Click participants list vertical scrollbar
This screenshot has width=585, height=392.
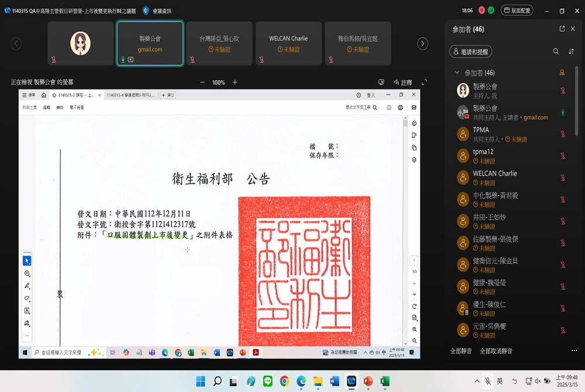tap(576, 101)
